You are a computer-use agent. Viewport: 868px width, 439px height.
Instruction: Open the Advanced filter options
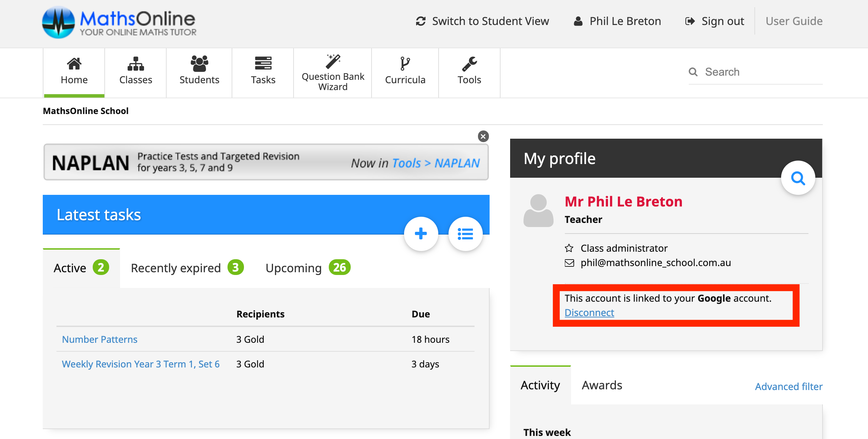pyautogui.click(x=789, y=386)
